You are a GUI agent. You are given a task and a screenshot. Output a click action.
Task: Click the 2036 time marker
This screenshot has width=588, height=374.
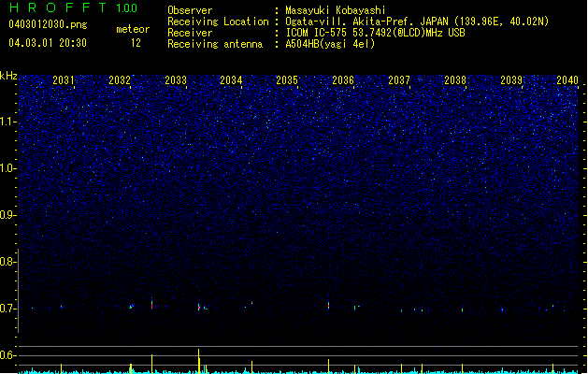point(343,79)
